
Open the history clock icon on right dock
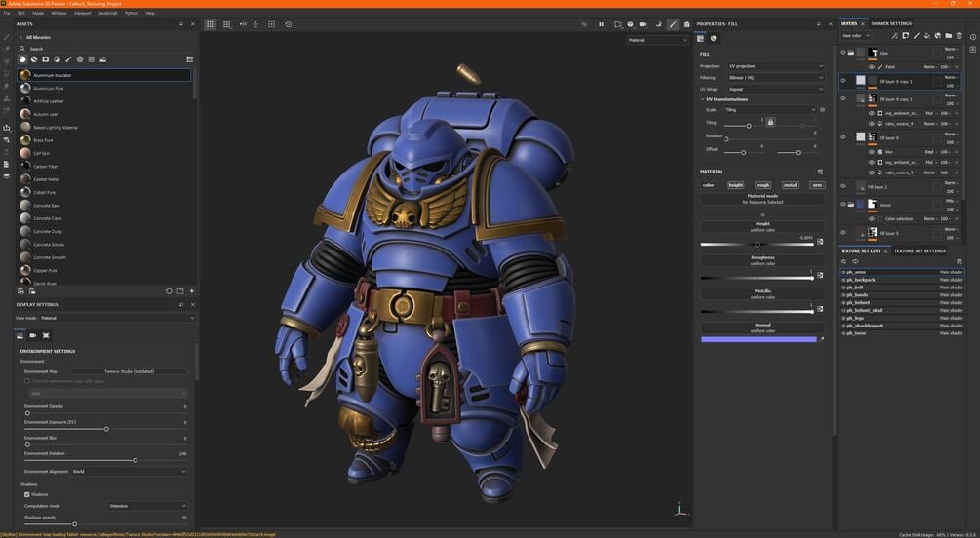pyautogui.click(x=973, y=37)
